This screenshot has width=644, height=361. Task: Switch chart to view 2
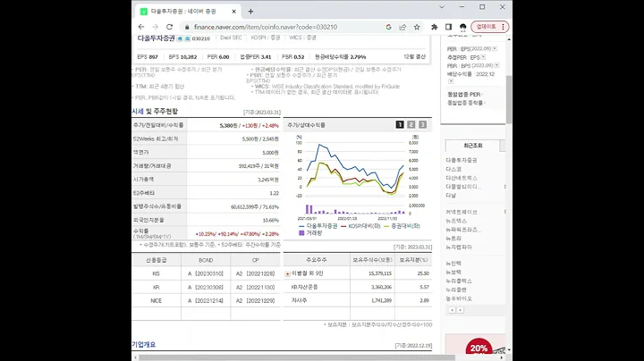(411, 125)
